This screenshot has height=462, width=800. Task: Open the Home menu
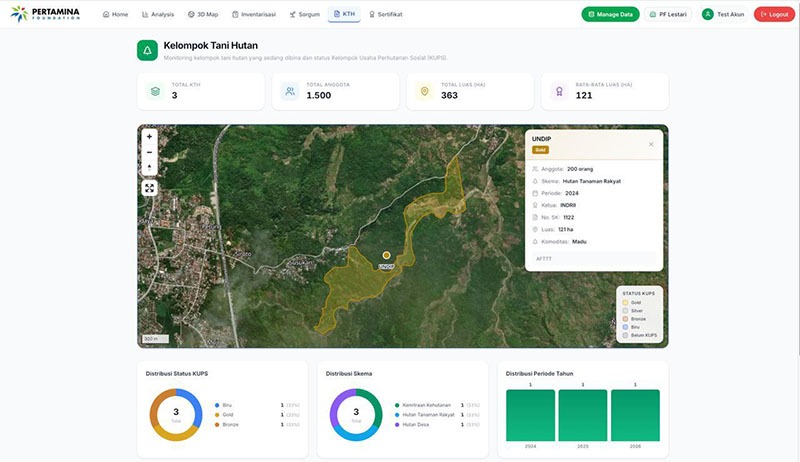(x=115, y=14)
